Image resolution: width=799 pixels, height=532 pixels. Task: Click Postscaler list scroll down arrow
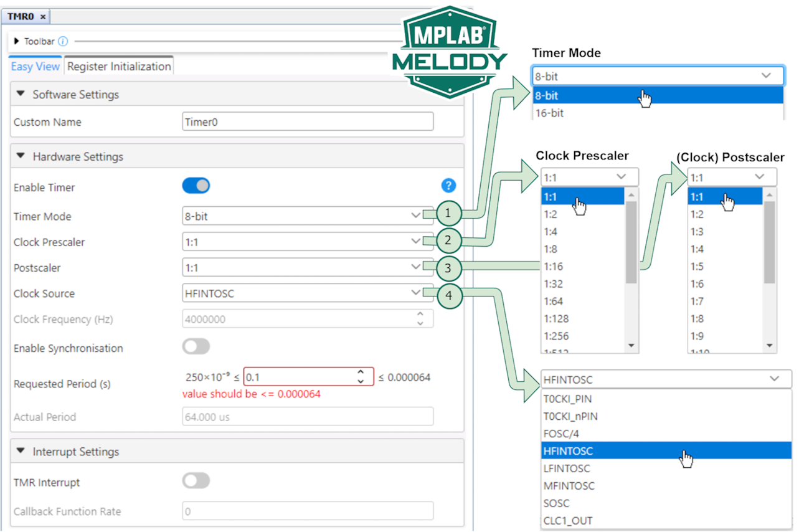(769, 346)
